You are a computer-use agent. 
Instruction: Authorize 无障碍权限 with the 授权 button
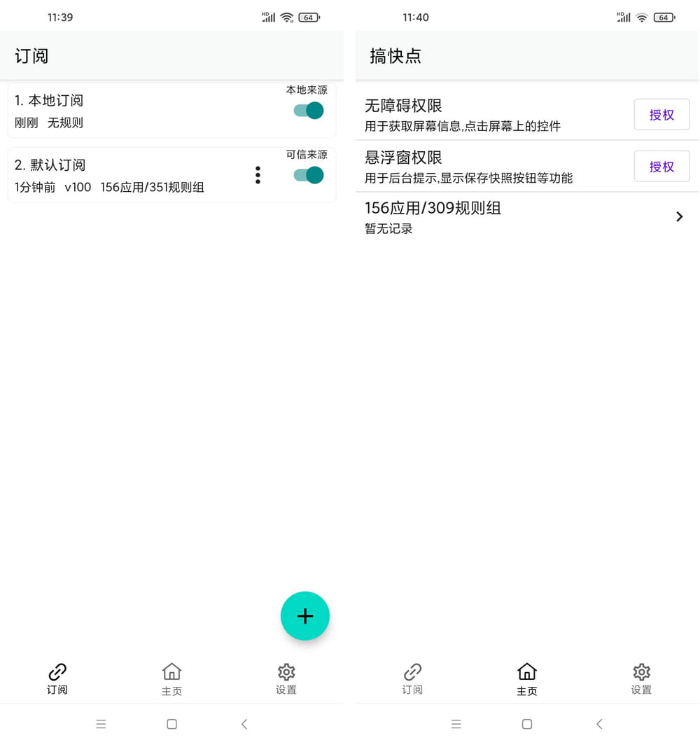(661, 114)
